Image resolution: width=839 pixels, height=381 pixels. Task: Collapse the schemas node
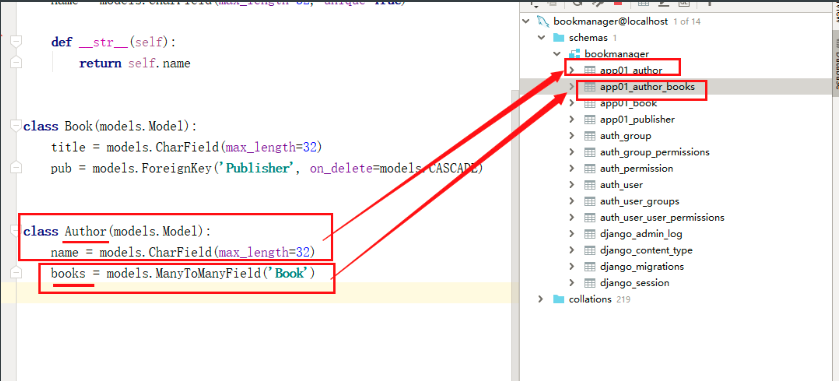(541, 37)
